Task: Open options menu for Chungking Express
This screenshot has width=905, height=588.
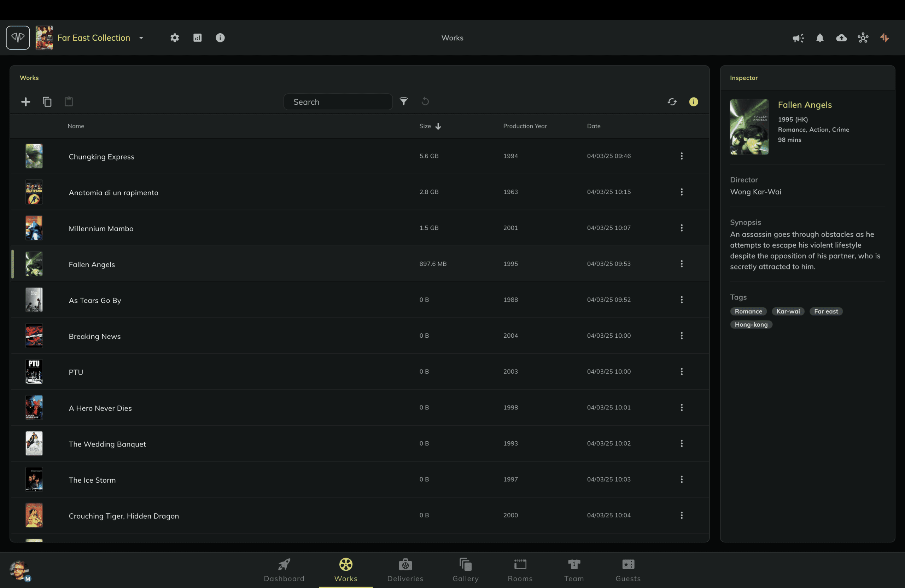Action: tap(682, 156)
